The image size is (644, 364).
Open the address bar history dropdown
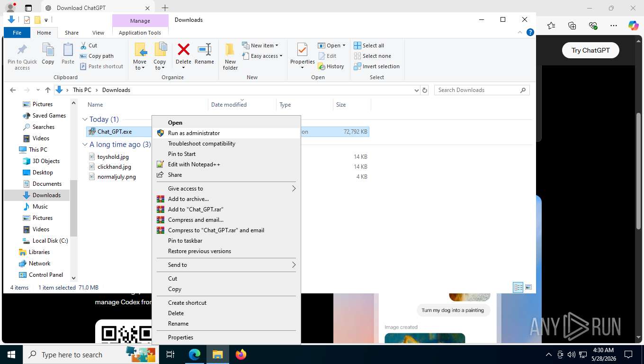(x=416, y=90)
